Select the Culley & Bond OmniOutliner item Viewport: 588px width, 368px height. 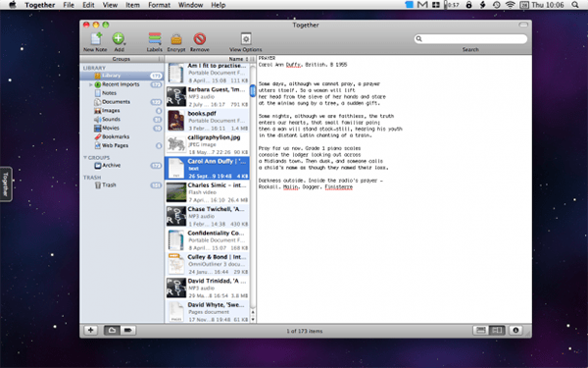[x=207, y=264]
